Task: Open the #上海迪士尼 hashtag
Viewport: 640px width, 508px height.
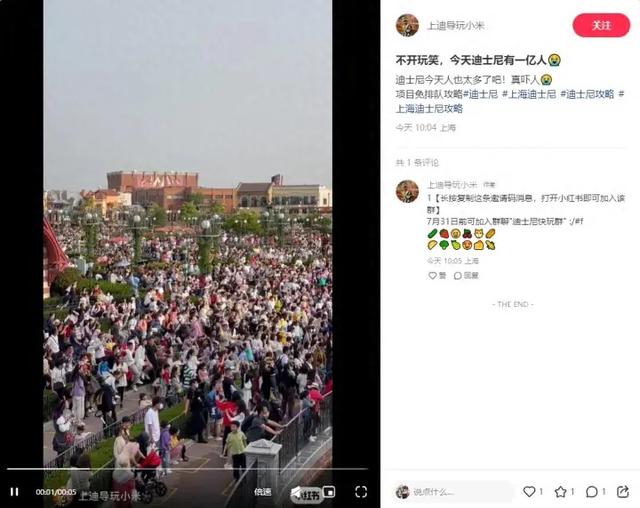Action: pyautogui.click(x=529, y=94)
